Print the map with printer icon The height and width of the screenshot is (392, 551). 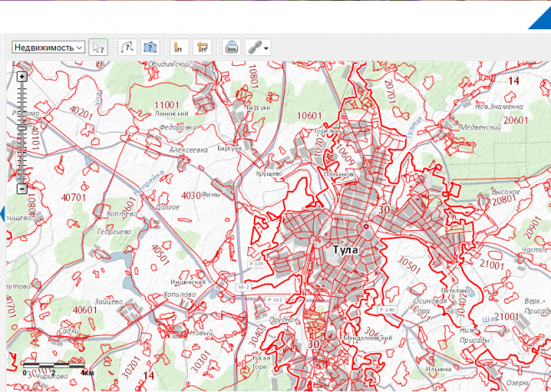[x=232, y=48]
